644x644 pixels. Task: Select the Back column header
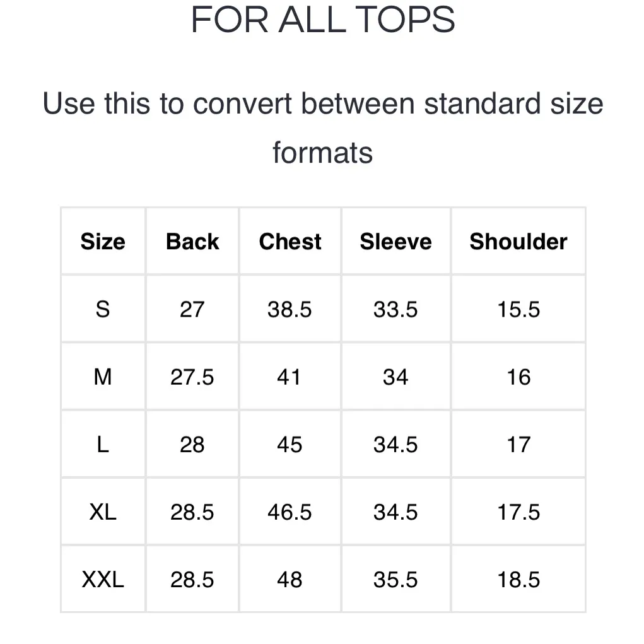(x=192, y=242)
